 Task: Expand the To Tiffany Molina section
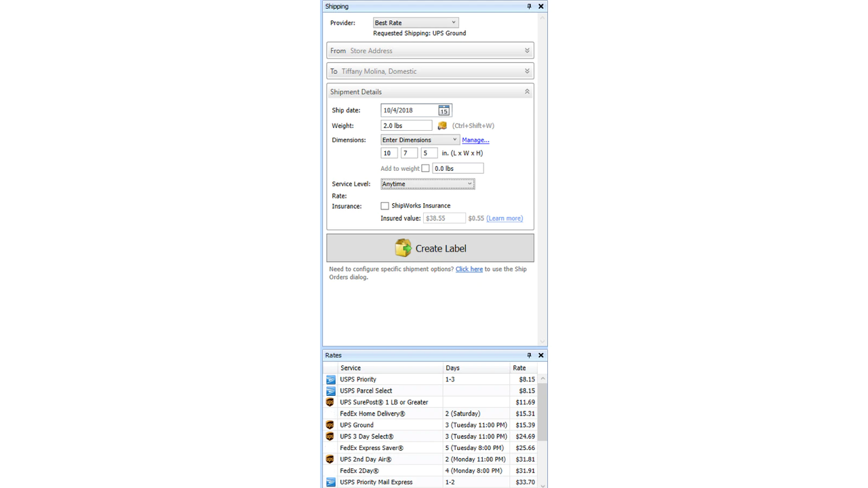click(x=527, y=70)
